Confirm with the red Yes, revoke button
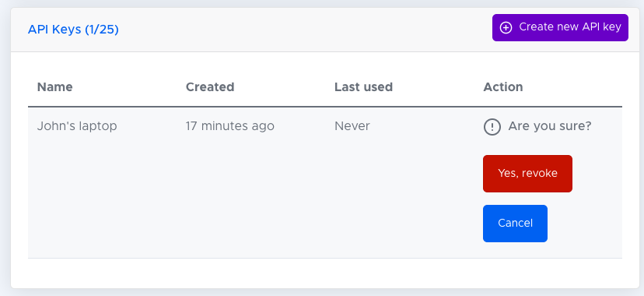644x296 pixels. (527, 174)
